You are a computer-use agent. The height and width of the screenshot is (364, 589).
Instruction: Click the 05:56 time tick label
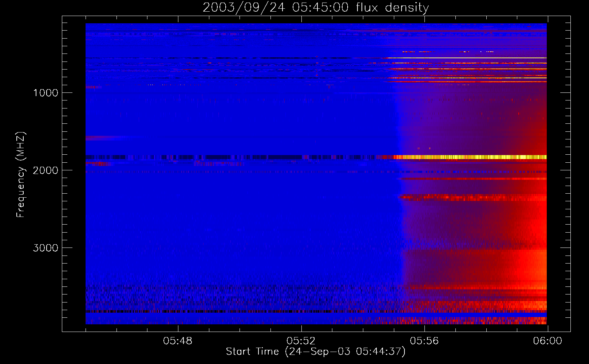coord(424,341)
